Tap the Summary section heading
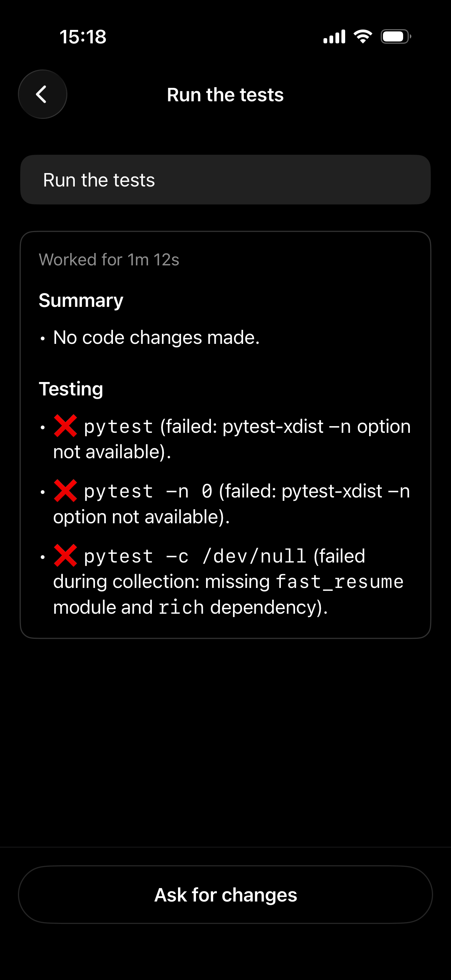451x980 pixels. pos(81,301)
